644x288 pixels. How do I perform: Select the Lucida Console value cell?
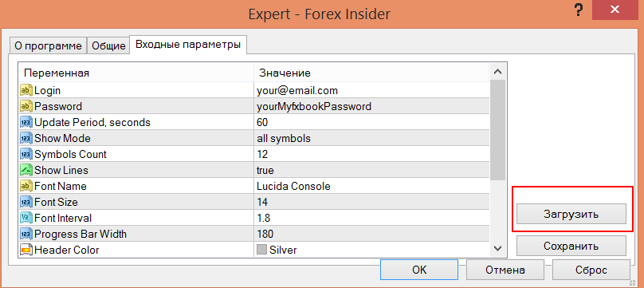(371, 186)
